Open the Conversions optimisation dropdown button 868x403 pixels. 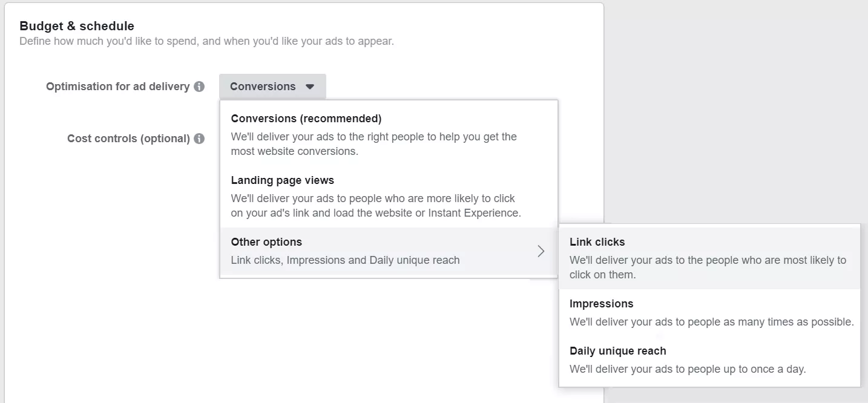coord(272,87)
